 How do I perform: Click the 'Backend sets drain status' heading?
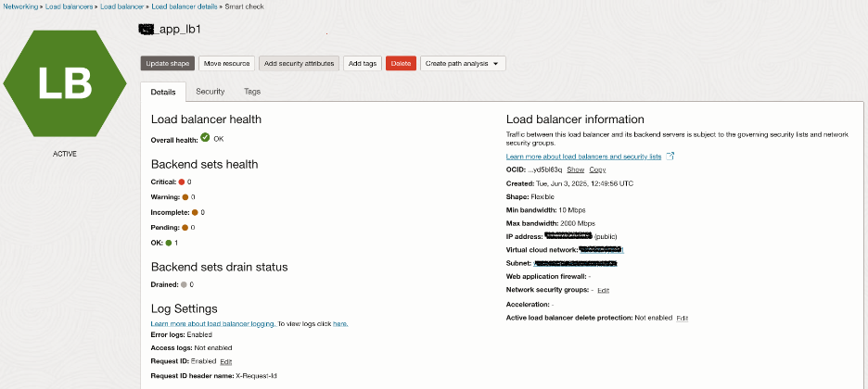(219, 267)
